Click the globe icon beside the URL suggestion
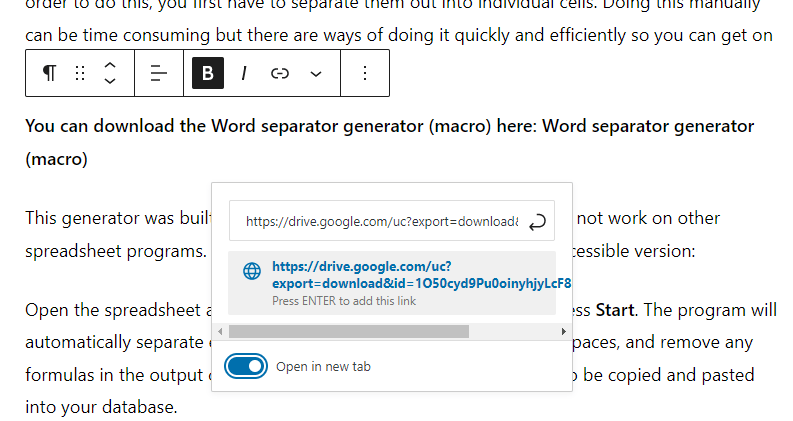 (x=252, y=271)
